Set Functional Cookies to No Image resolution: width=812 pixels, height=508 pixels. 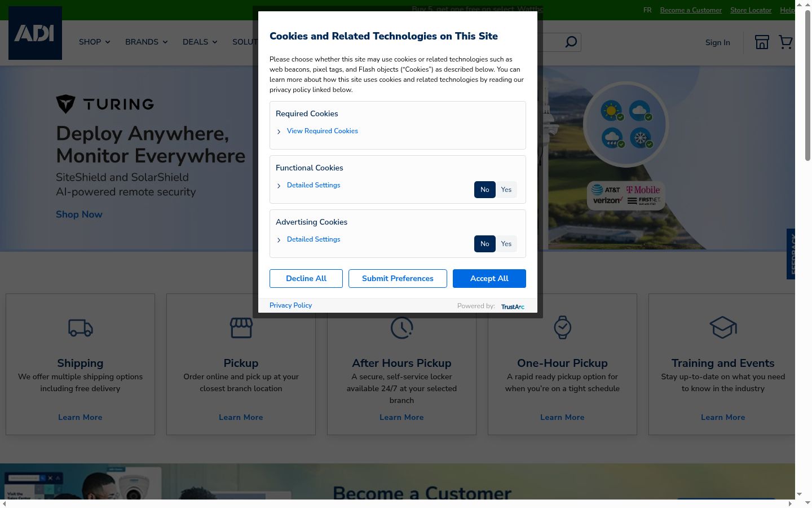485,190
